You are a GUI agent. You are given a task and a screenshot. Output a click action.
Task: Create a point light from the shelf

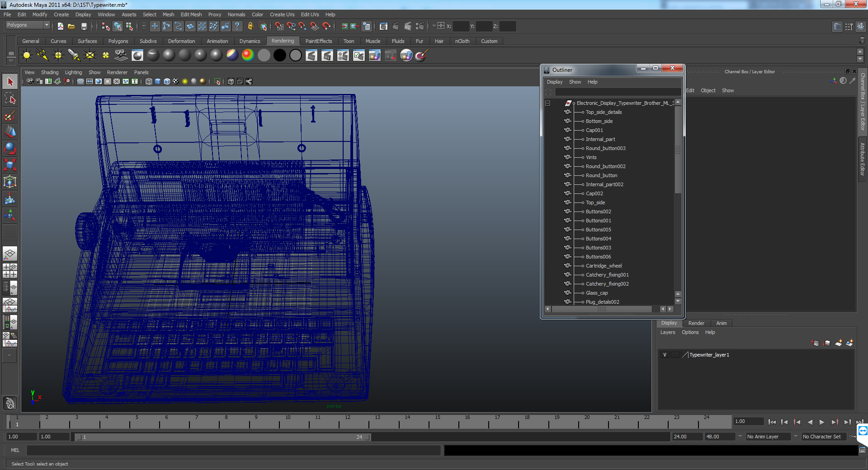click(58, 55)
